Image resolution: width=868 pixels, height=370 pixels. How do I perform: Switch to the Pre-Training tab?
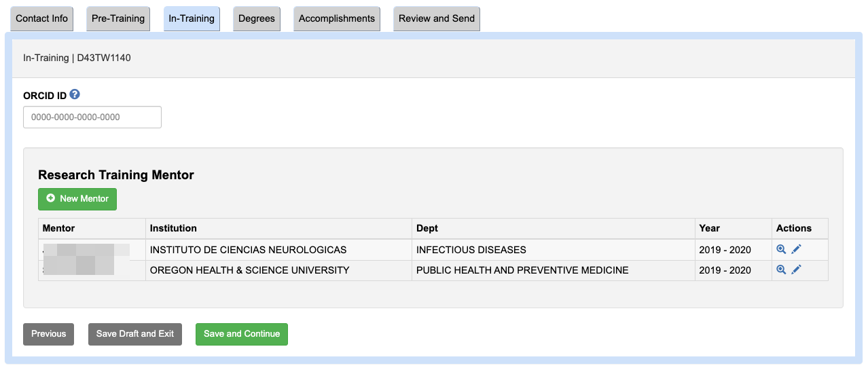click(118, 19)
